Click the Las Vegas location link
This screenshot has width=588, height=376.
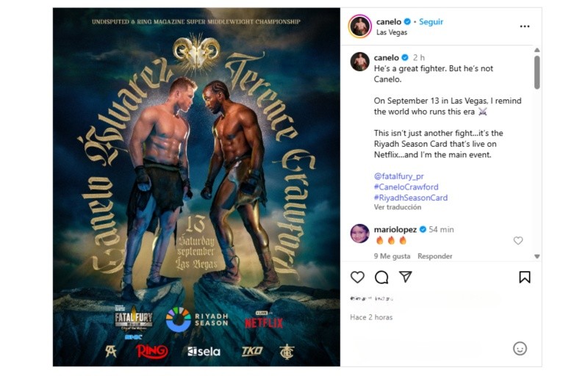(392, 32)
